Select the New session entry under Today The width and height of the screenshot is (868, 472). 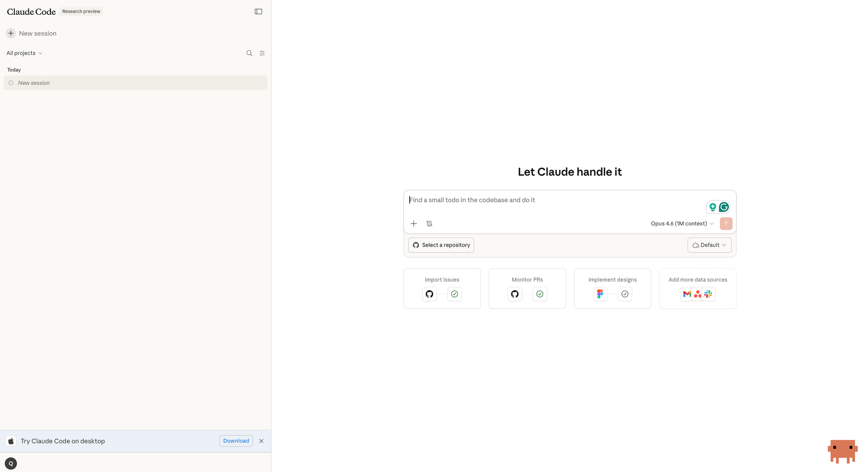pyautogui.click(x=135, y=83)
